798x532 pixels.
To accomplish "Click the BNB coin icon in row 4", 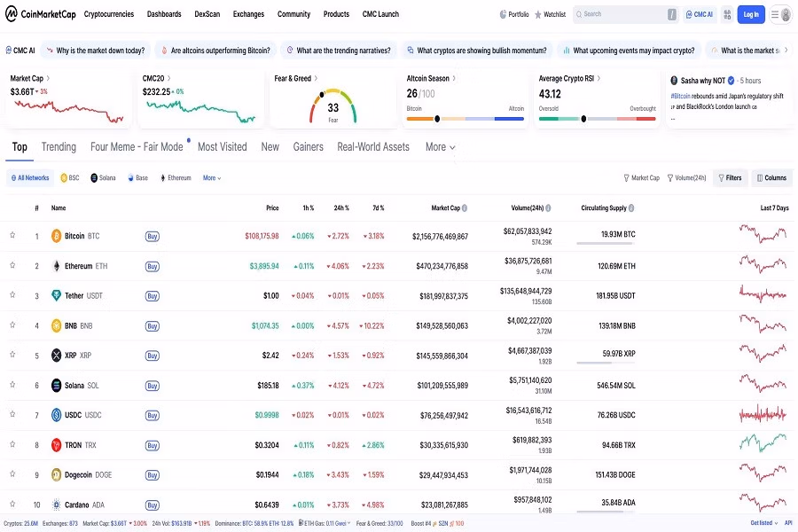I will coord(56,325).
